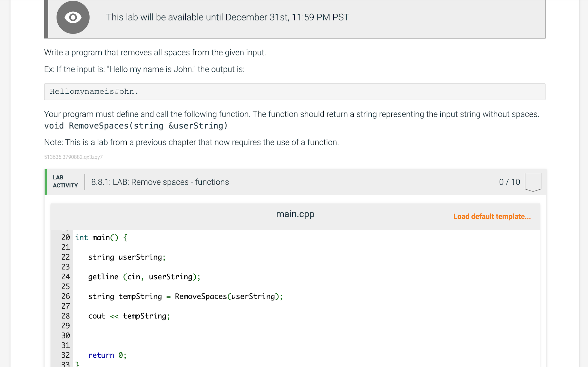Click line number 20 in gutter
Viewport: 588px width, 367px height.
click(65, 237)
